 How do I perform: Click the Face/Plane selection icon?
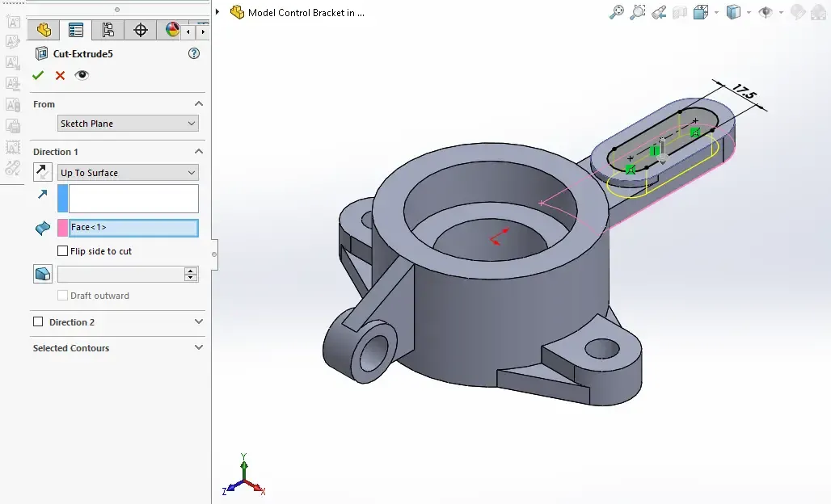(42, 229)
